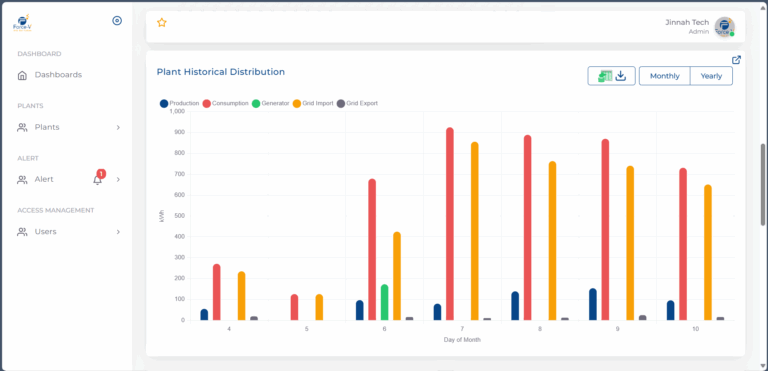Open the Jinnah Tech user avatar
This screenshot has width=768, height=371.
pyautogui.click(x=724, y=27)
